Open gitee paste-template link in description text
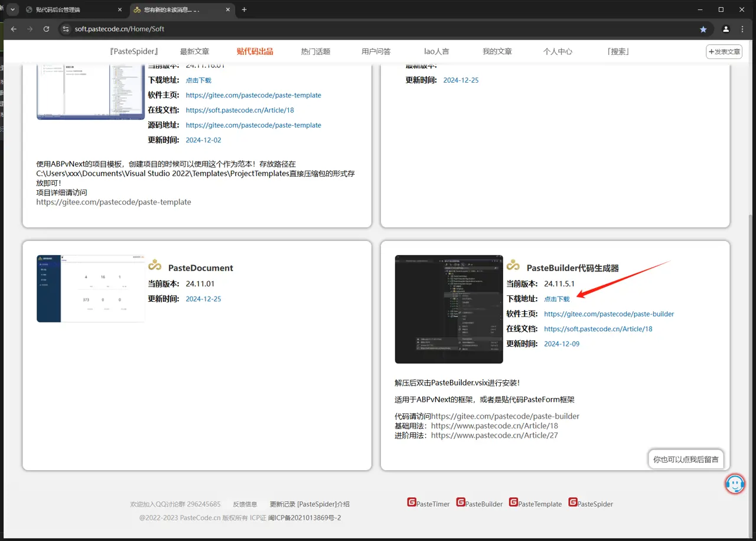 113,202
